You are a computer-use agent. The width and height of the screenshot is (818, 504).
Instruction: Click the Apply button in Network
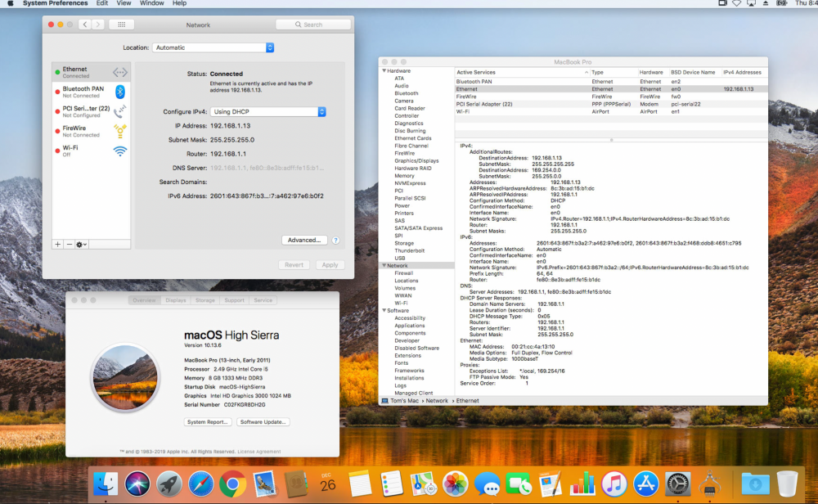(x=330, y=265)
